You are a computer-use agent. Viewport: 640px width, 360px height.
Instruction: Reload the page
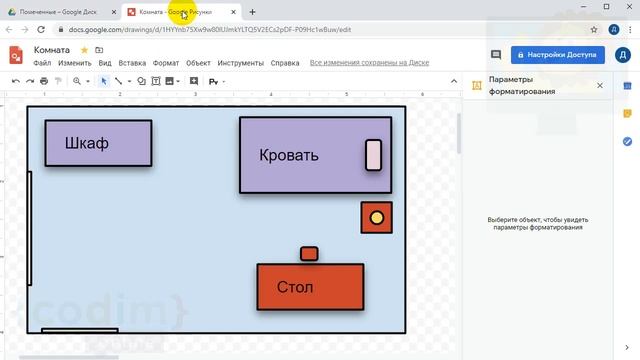[41, 29]
